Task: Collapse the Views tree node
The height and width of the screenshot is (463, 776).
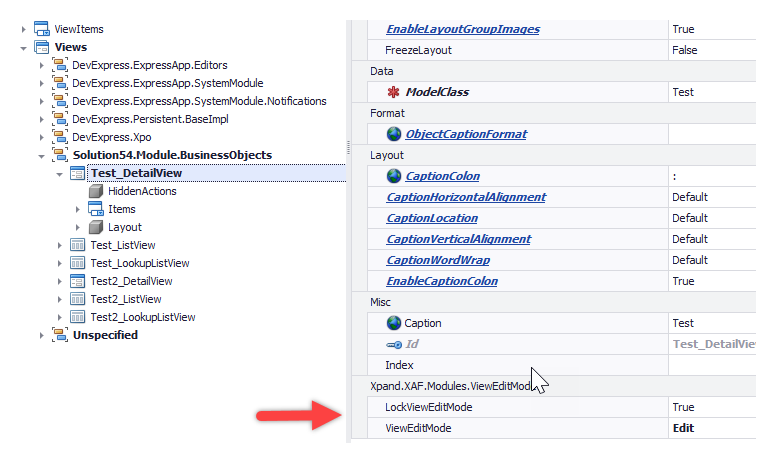Action: [23, 48]
